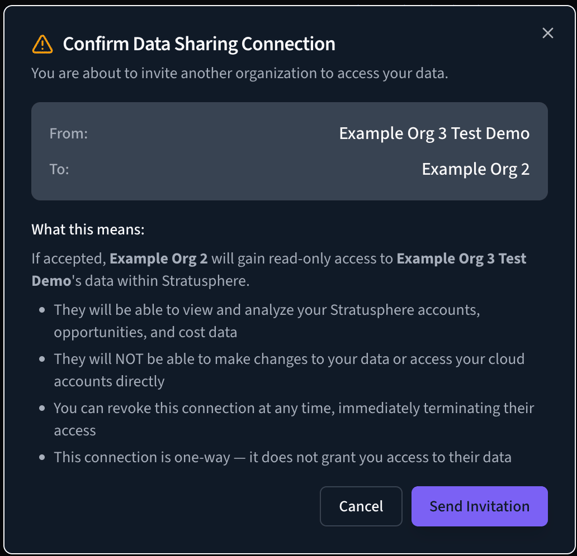Screen dimensions: 577x556
Task: Select the 'To:' label in the summary box
Action: (x=59, y=169)
